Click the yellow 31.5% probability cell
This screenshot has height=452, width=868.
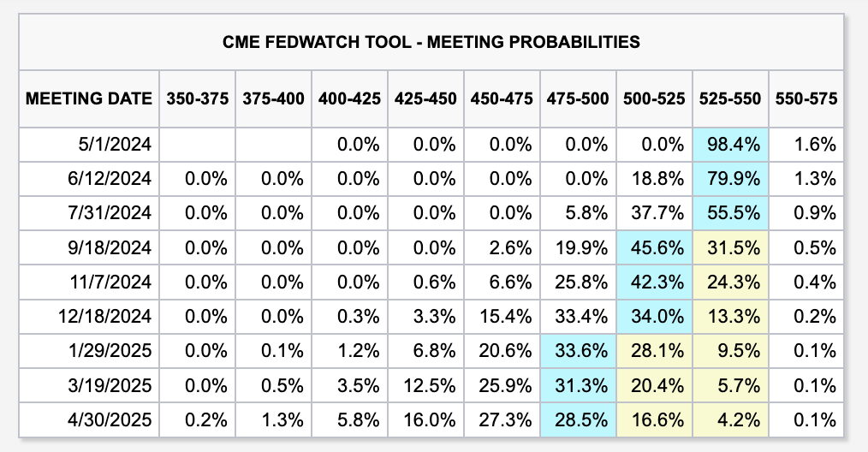click(x=730, y=247)
